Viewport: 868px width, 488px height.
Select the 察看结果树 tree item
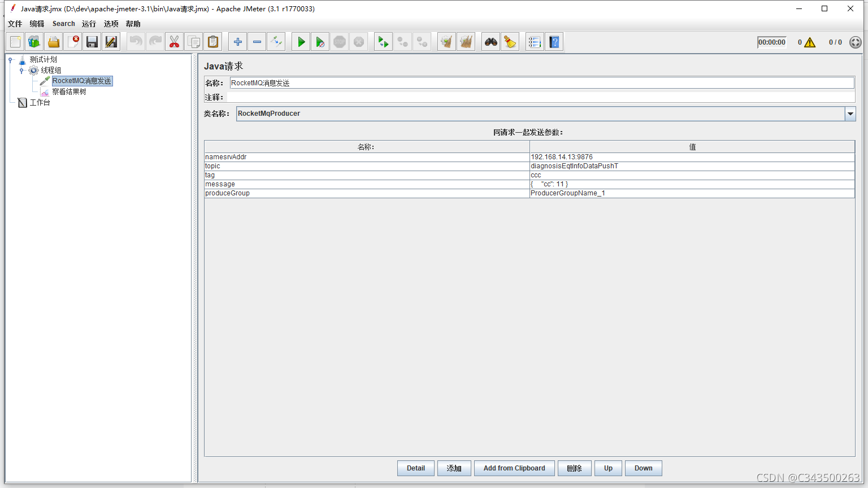click(69, 91)
